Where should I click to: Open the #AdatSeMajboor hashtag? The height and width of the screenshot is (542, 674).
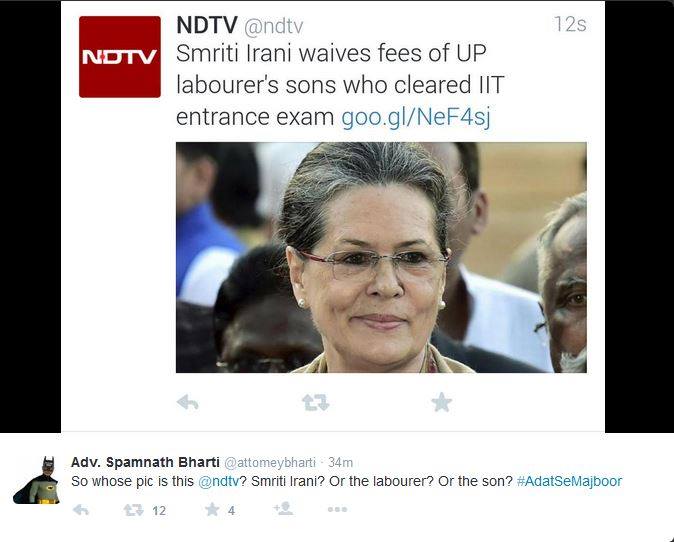(569, 481)
